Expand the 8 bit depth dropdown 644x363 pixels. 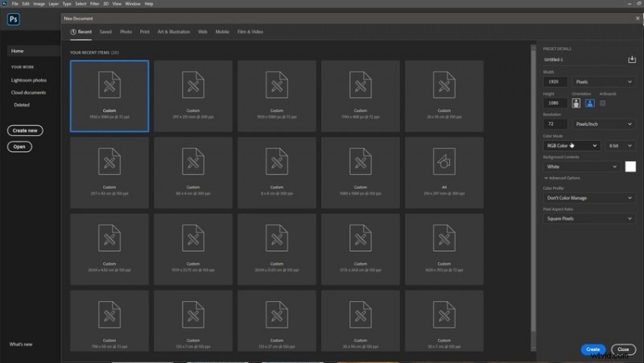620,146
